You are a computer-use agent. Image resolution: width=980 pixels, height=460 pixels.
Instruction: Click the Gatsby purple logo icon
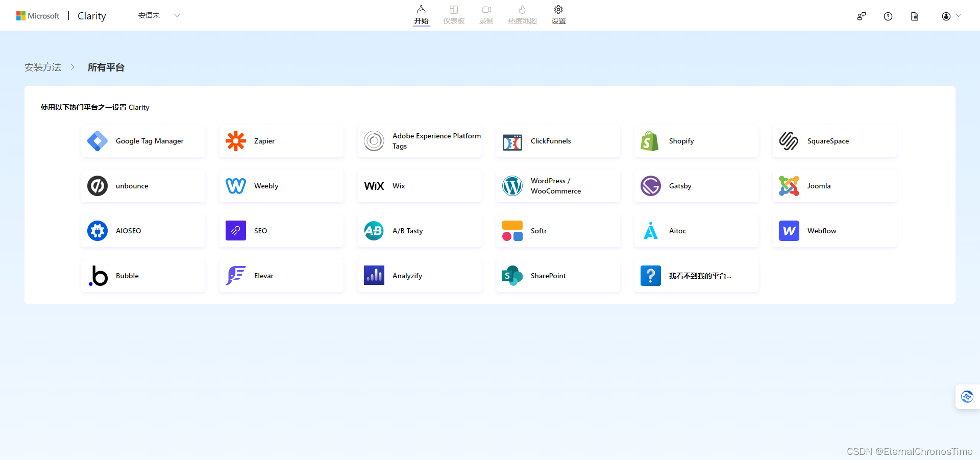point(651,186)
